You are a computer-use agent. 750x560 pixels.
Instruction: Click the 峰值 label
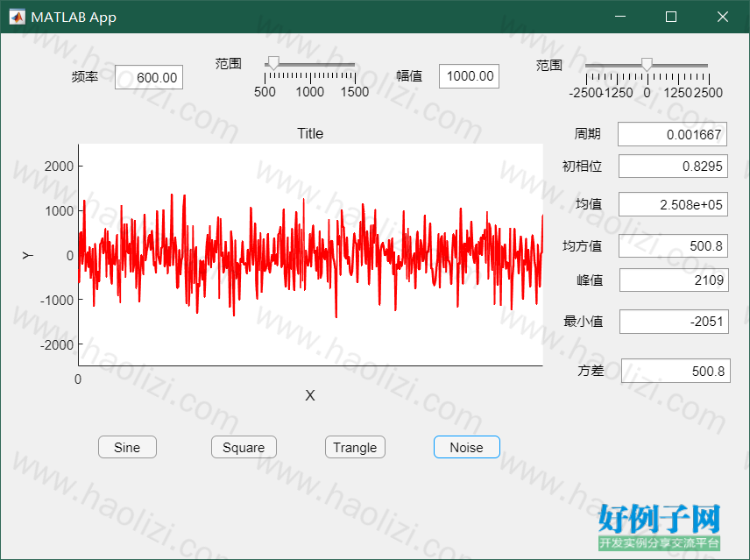[590, 280]
